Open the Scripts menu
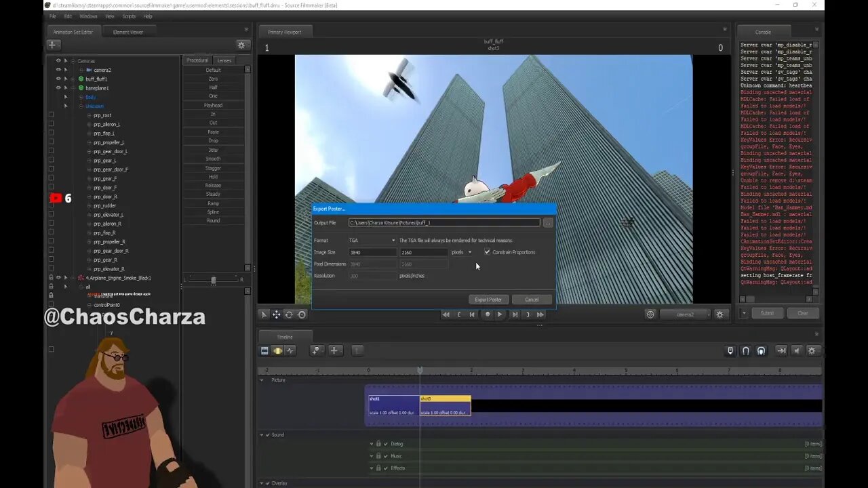868x488 pixels. click(129, 16)
